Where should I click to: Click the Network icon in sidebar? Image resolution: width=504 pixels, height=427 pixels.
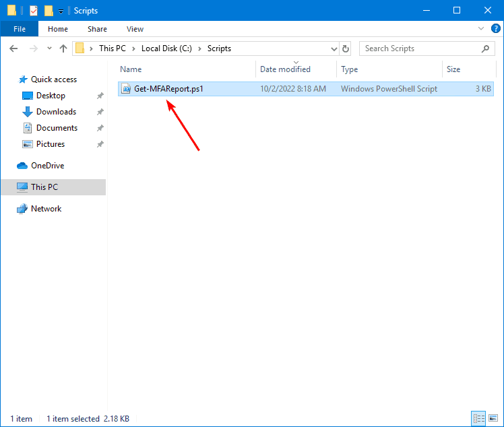pos(22,209)
